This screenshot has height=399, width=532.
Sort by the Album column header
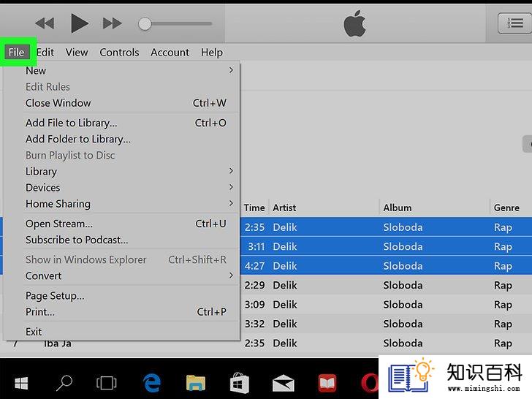(398, 208)
